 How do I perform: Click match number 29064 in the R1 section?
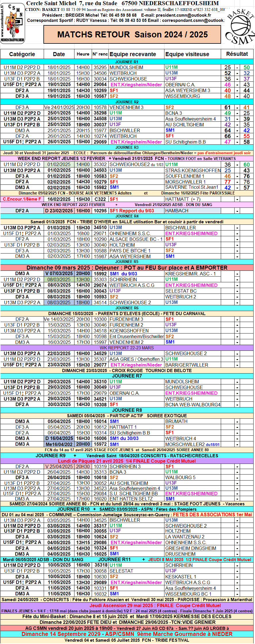(100, 85)
